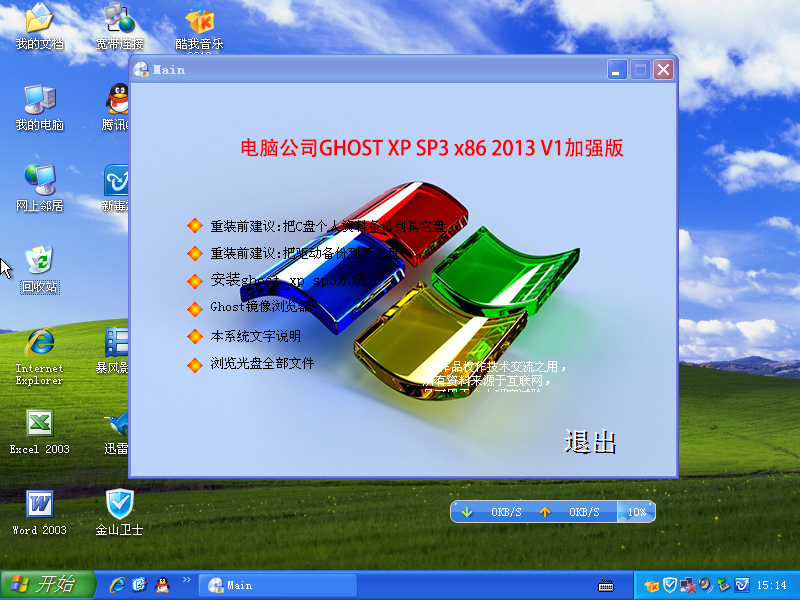
Task: Click the QQ penguin quick launch icon
Action: (162, 585)
